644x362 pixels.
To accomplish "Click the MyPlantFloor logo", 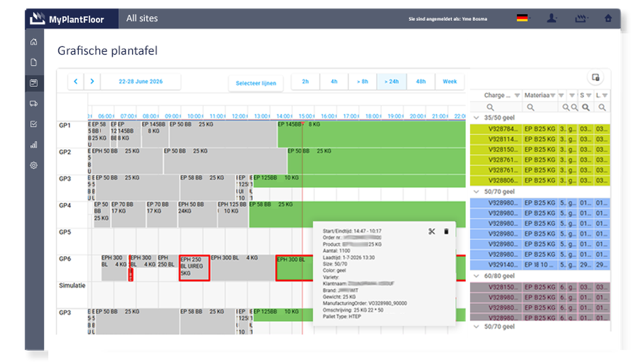I will click(x=67, y=19).
